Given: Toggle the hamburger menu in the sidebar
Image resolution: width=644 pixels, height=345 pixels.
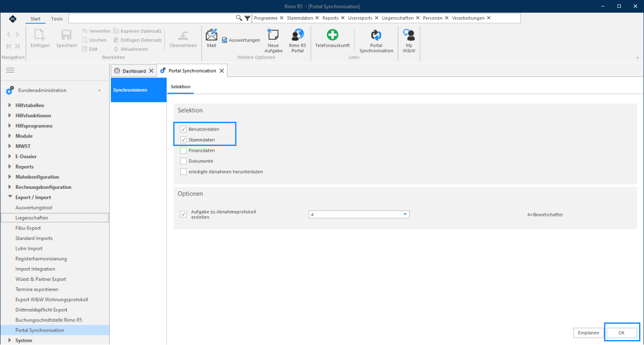Looking at the screenshot, I should [x=10, y=70].
